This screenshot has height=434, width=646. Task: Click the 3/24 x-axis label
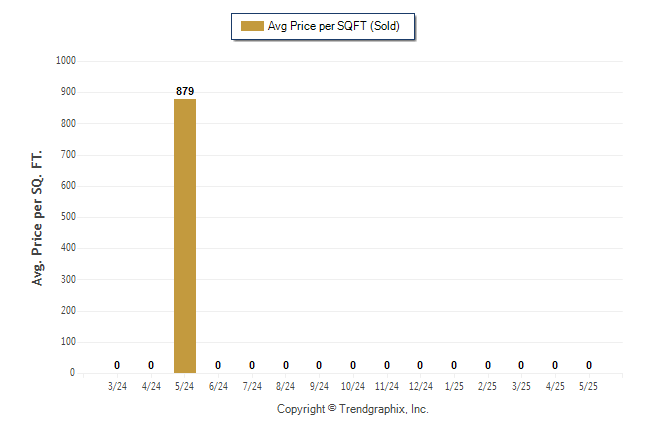(x=117, y=386)
